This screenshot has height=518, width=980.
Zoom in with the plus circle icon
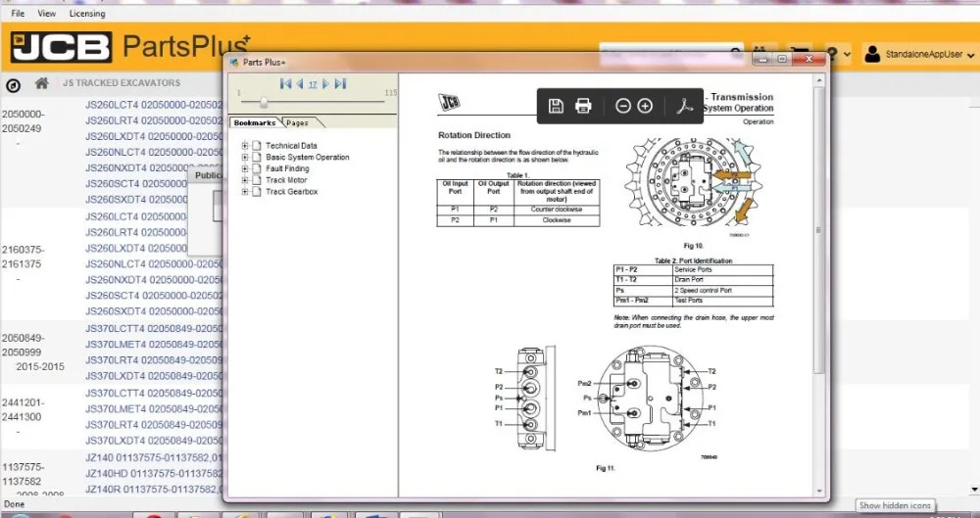645,106
